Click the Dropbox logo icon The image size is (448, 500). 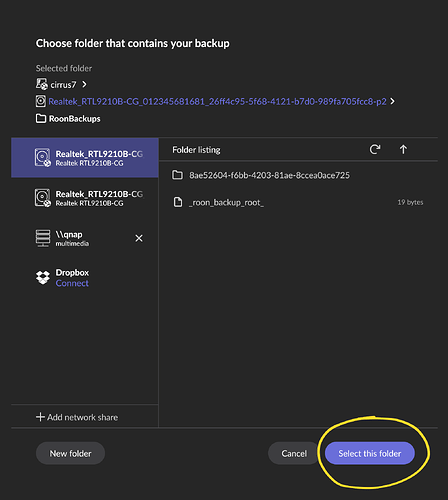click(x=43, y=277)
